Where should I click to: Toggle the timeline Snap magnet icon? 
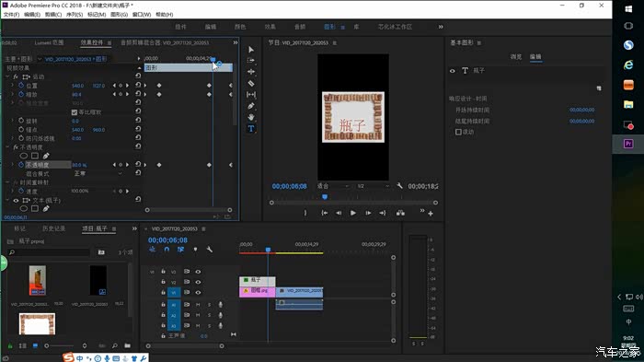point(167,250)
